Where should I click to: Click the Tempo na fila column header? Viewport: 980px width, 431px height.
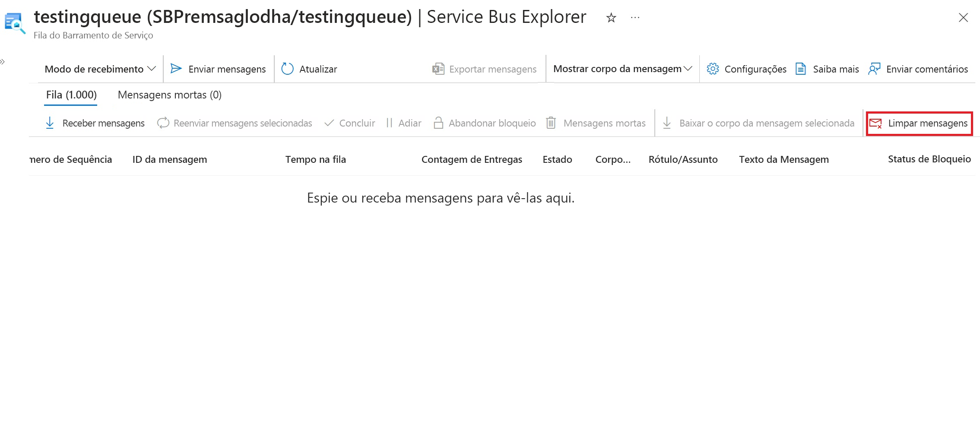[x=316, y=160]
